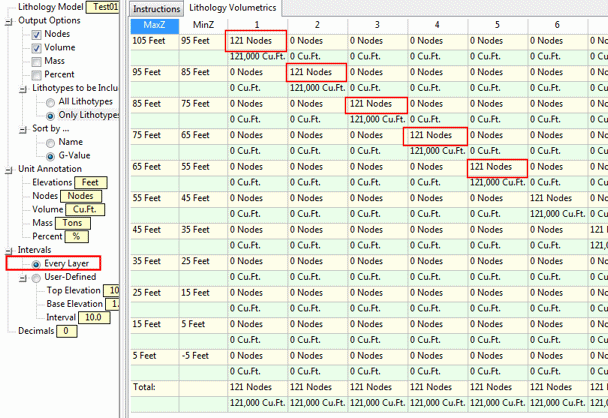608x418 pixels.
Task: Select the All Lithotypes radio option
Action: (x=51, y=102)
